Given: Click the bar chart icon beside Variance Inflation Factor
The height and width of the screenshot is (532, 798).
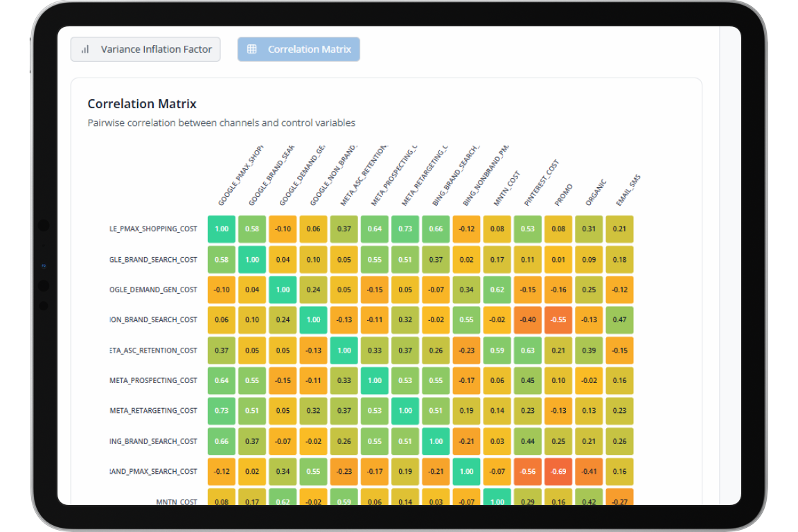Looking at the screenshot, I should (85, 49).
